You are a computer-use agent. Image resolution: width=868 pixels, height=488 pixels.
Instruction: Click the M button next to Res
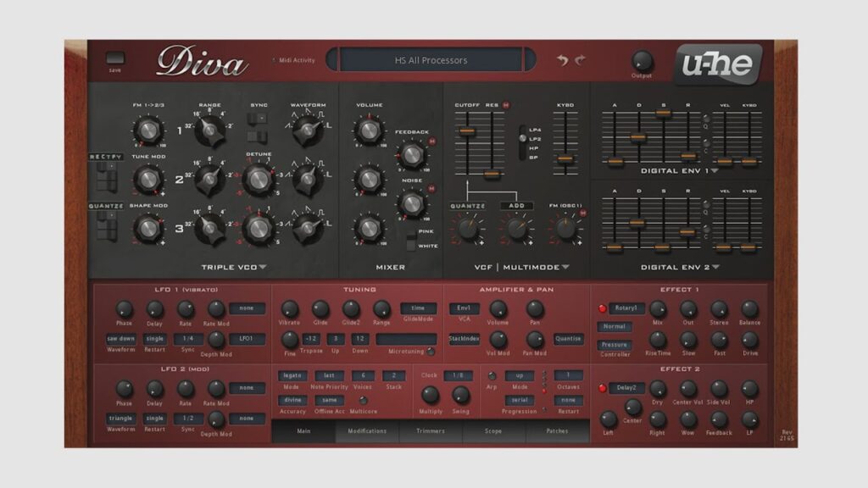pos(506,104)
